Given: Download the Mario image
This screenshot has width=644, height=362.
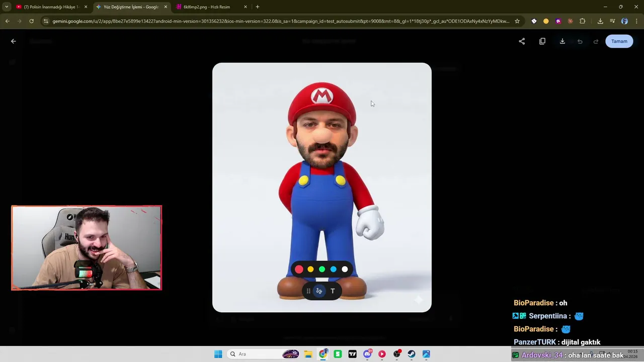Looking at the screenshot, I should (x=562, y=41).
